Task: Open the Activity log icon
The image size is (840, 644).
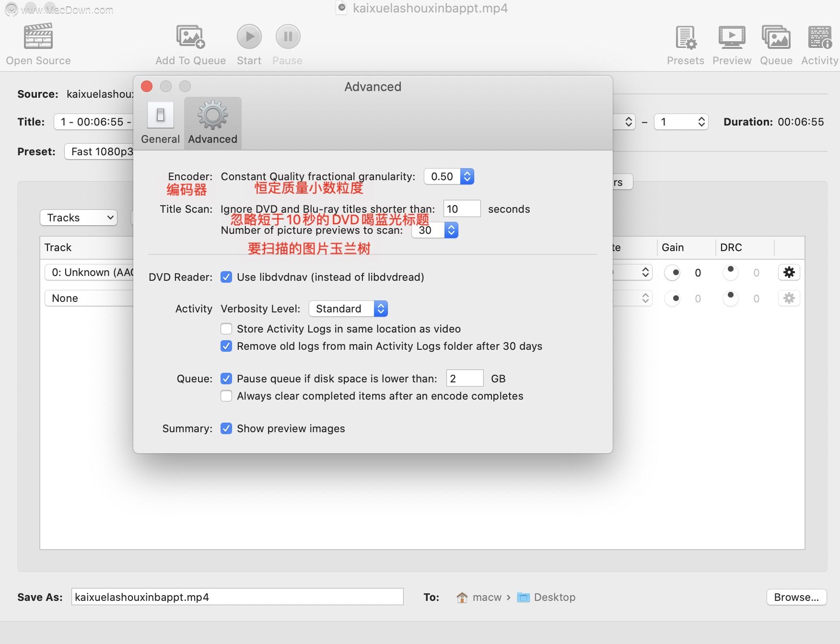Action: [x=820, y=37]
